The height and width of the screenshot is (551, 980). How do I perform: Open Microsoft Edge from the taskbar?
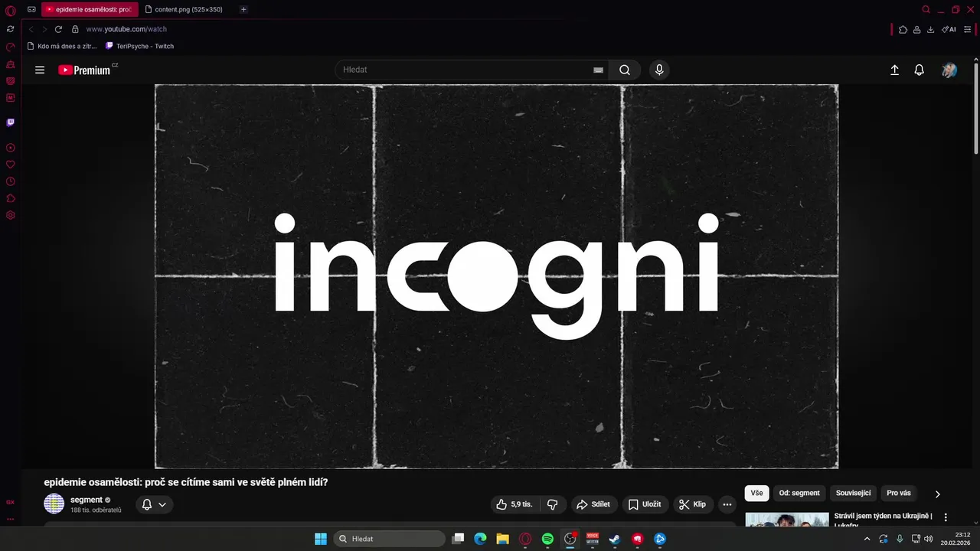pyautogui.click(x=480, y=539)
